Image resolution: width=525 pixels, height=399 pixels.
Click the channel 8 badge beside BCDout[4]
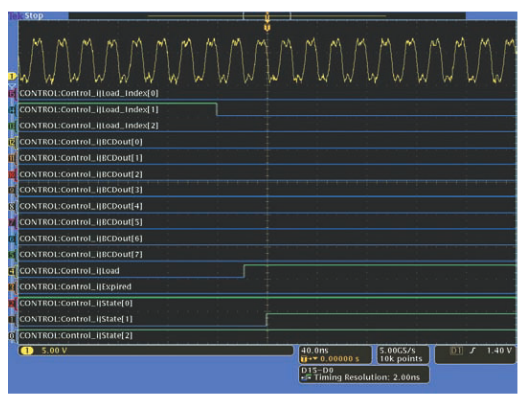[12, 206]
